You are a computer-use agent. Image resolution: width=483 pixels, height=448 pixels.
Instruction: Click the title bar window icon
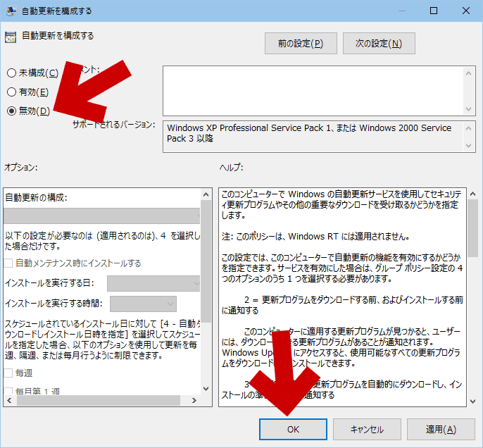(x=11, y=11)
